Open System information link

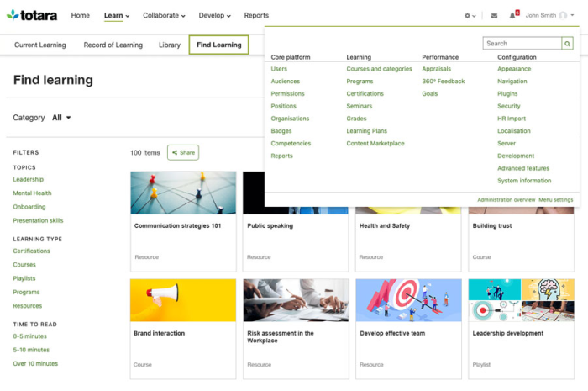[x=524, y=180]
